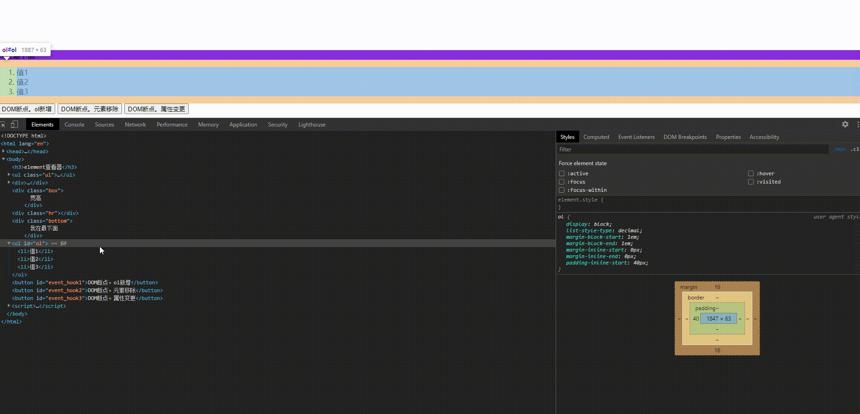Expand the ul class="ul" node
The image size is (860, 414).
click(x=9, y=174)
